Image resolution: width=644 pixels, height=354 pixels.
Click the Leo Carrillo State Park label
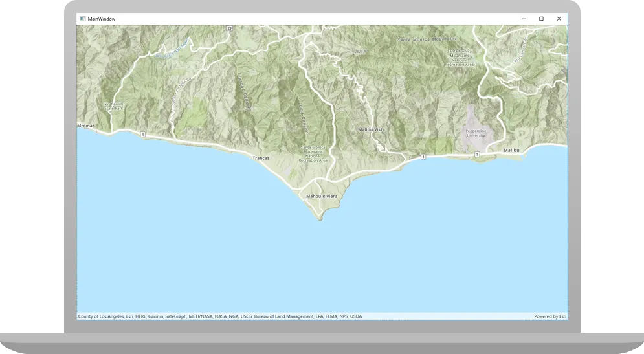[113, 106]
